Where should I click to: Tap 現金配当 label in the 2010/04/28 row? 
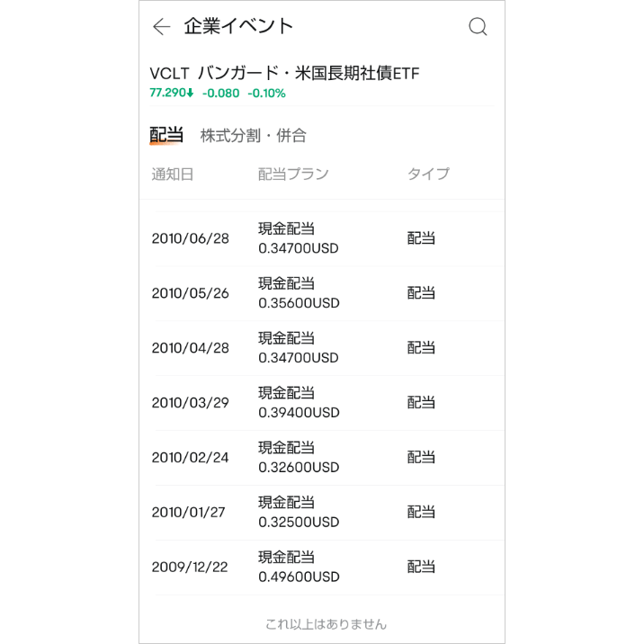286,338
